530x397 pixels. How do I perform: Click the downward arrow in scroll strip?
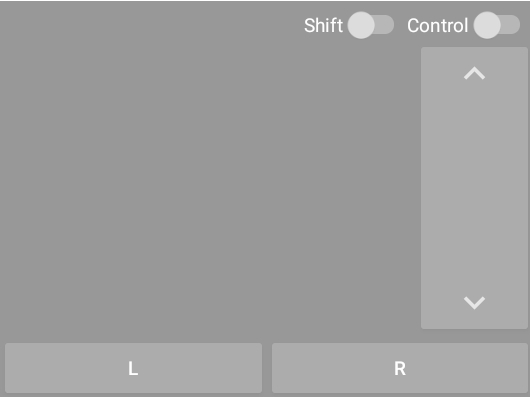(x=474, y=303)
